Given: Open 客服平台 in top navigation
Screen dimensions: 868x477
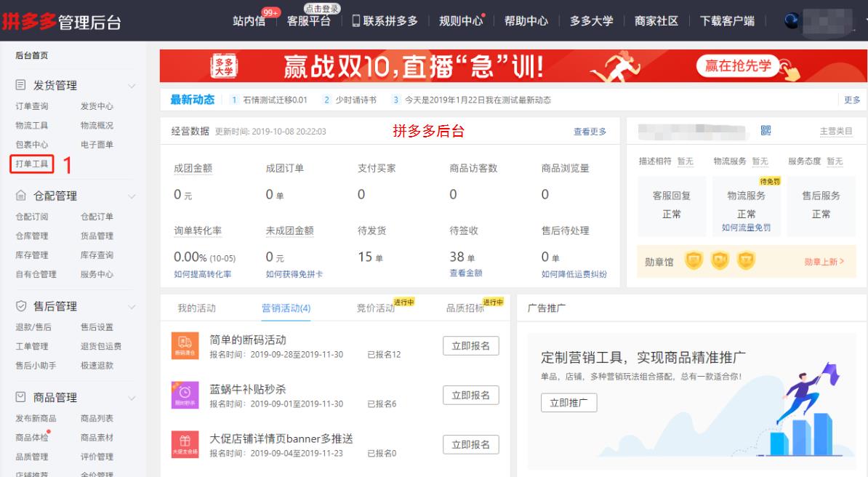Looking at the screenshot, I should coord(308,21).
